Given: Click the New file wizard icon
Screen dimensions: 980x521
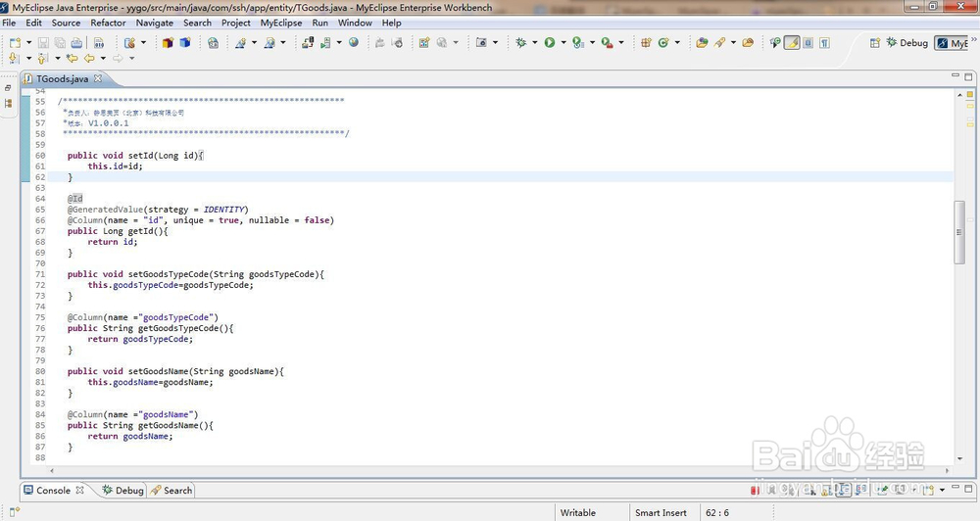Looking at the screenshot, I should (15, 42).
